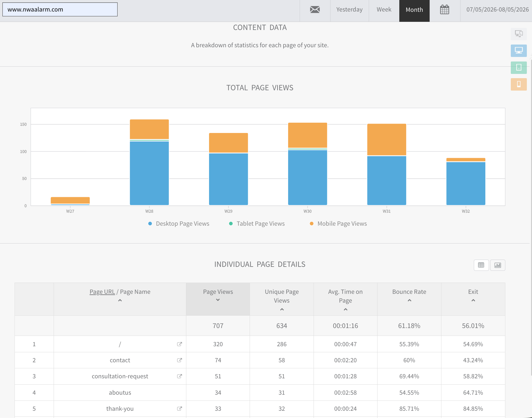Open external link for home page row
Viewport: 532px width, 418px height.
click(179, 344)
